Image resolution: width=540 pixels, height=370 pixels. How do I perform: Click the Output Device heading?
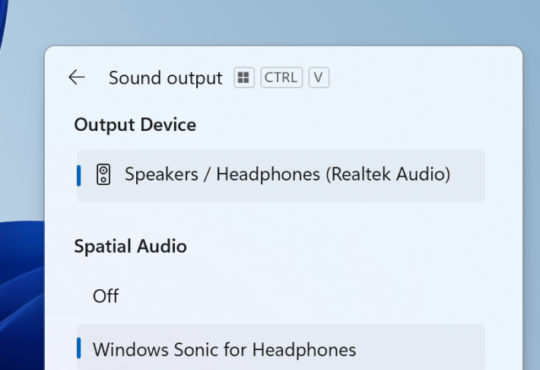coord(135,125)
